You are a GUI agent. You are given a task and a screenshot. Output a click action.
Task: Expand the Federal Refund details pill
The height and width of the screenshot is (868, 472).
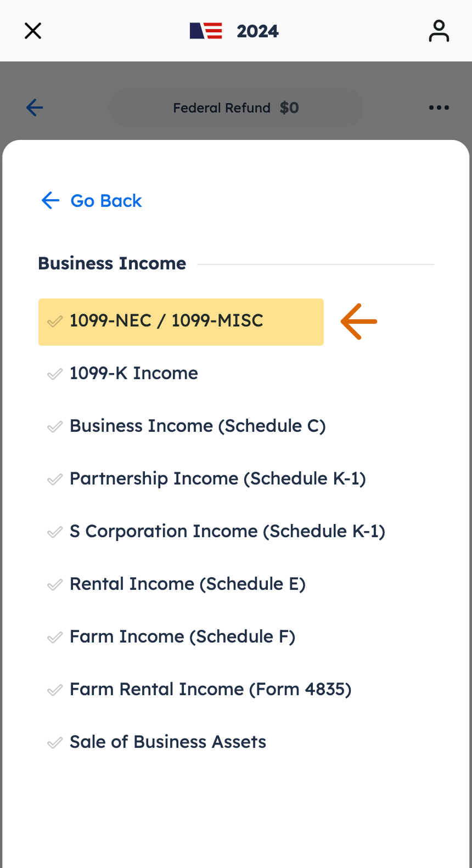coord(235,108)
